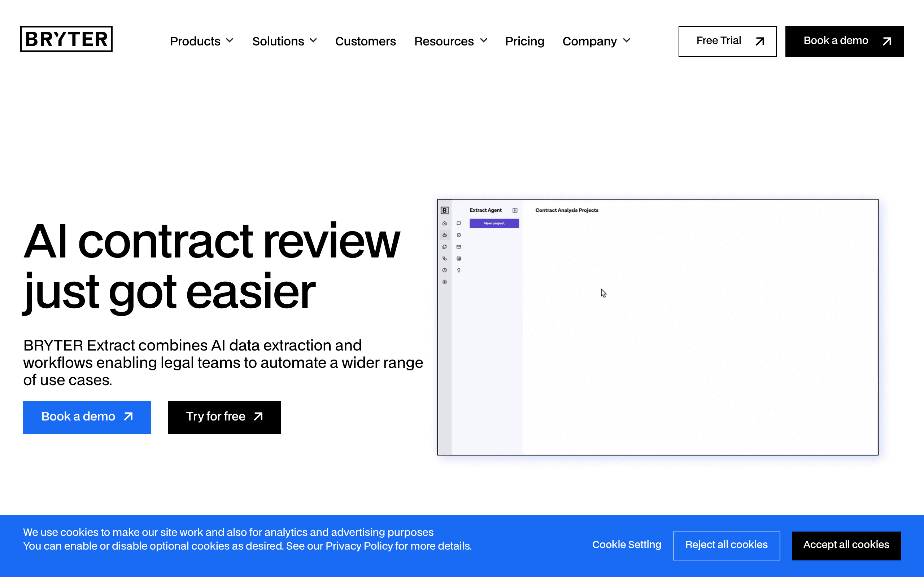The height and width of the screenshot is (577, 924).
Task: Click the shield check icon in the demo panel
Action: [x=458, y=235]
